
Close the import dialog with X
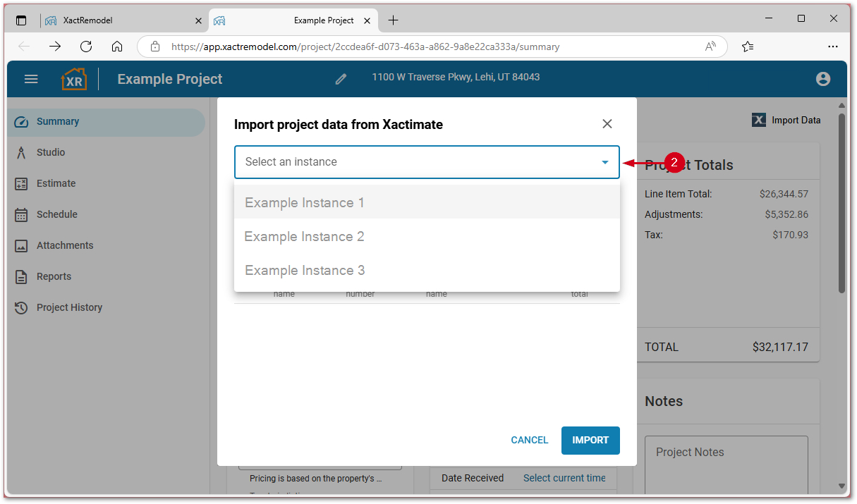click(x=607, y=124)
